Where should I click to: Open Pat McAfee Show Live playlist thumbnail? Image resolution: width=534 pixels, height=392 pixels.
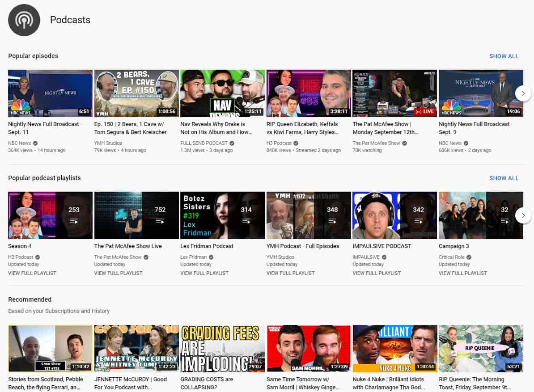[136, 215]
